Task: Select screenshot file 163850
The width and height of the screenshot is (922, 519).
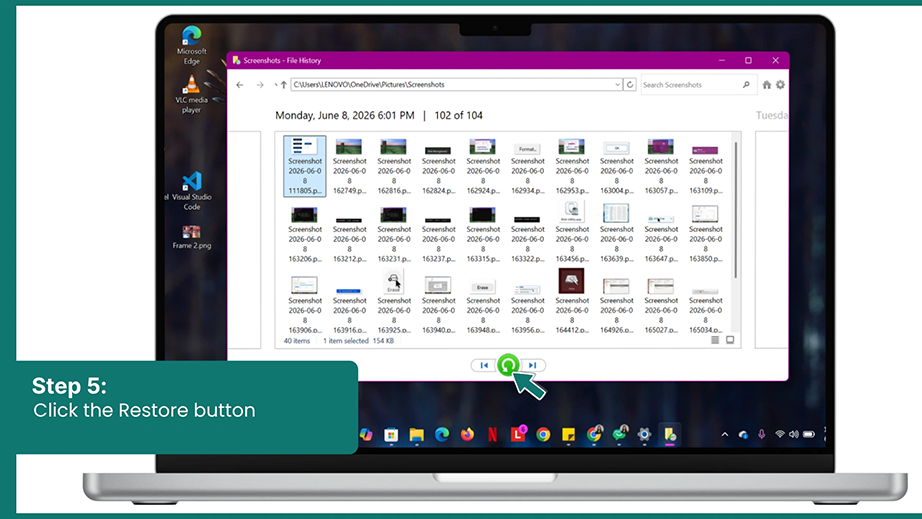Action: pos(706,235)
